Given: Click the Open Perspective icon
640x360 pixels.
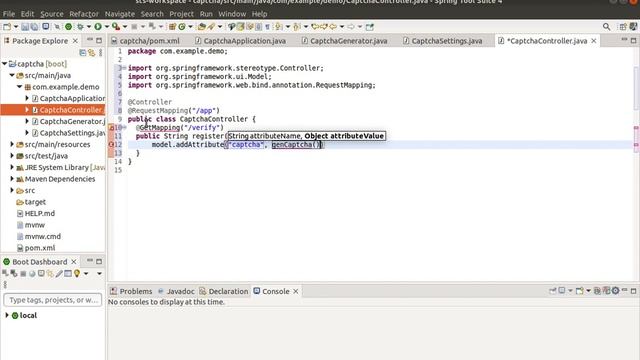Looking at the screenshot, I should 623,27.
